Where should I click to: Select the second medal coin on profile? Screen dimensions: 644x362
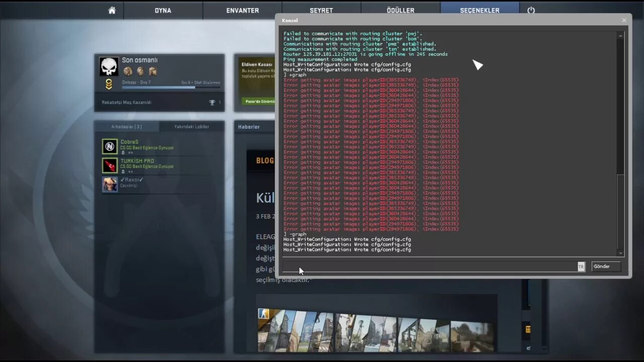[x=140, y=71]
